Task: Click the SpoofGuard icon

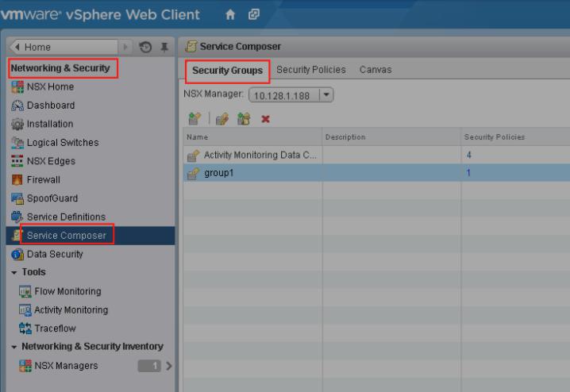Action: [x=17, y=198]
